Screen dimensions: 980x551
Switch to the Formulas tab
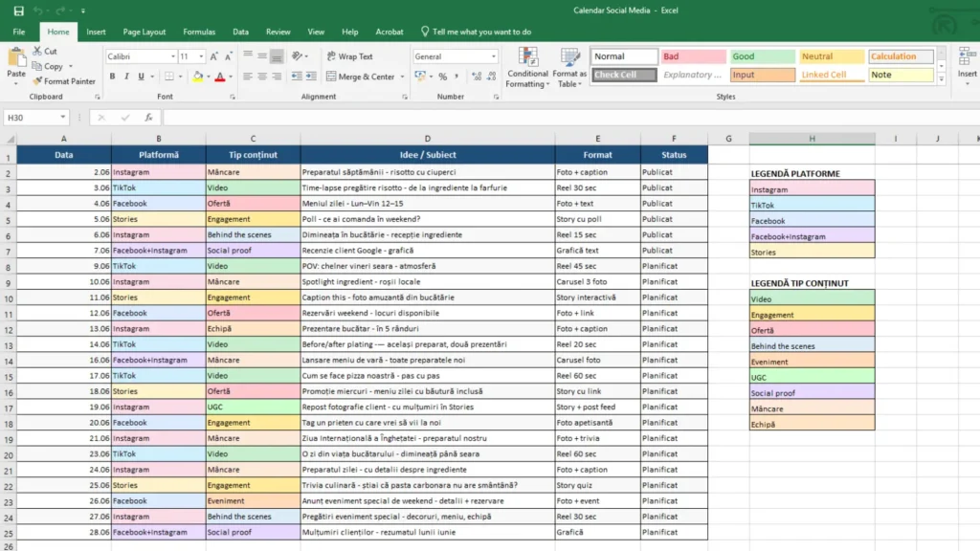199,32
